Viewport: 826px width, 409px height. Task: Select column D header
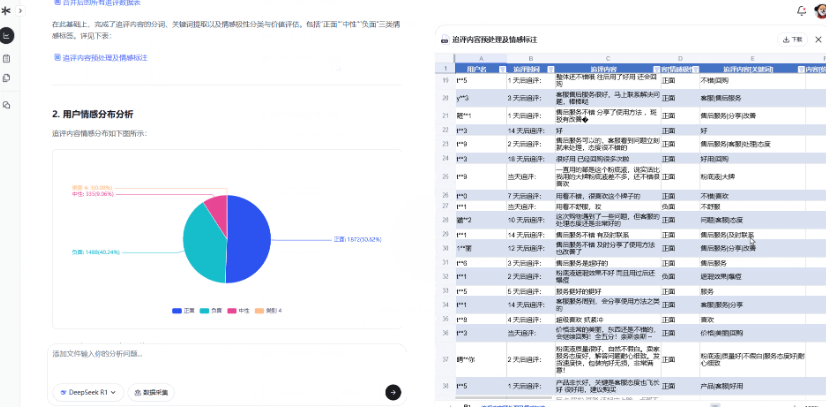[x=680, y=59]
